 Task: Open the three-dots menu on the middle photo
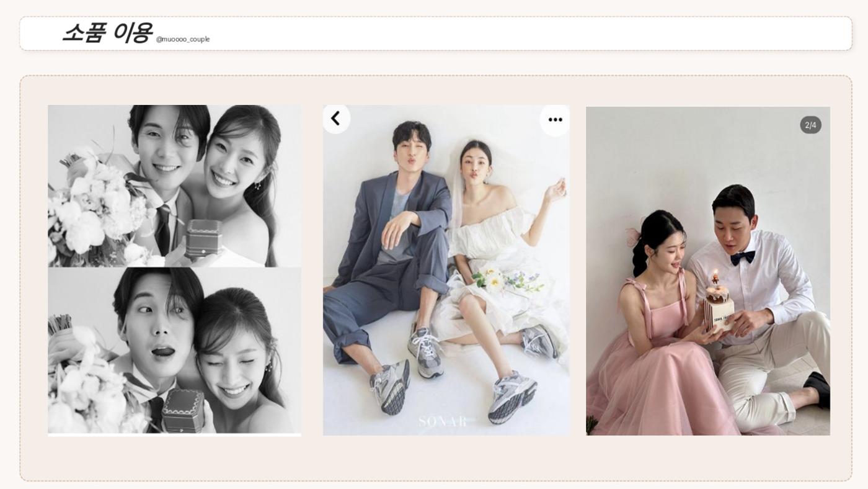tap(555, 120)
